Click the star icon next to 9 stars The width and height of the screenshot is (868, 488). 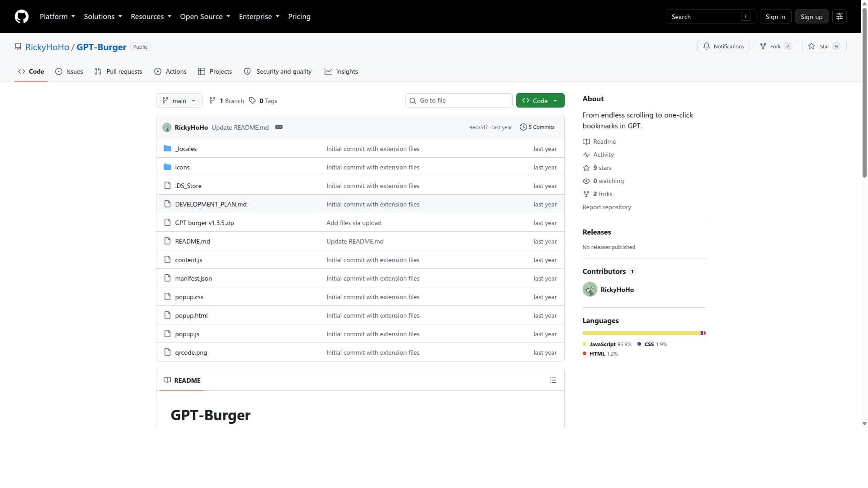586,168
